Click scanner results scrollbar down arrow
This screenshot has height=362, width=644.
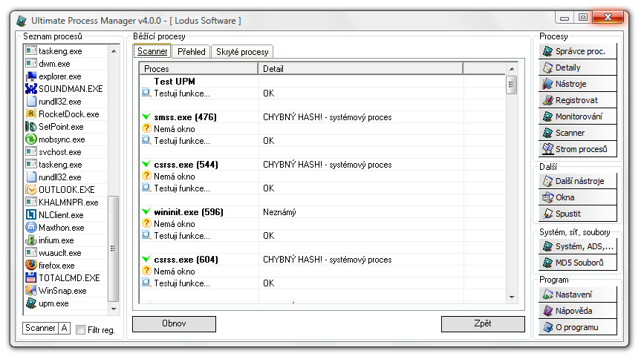tap(512, 297)
